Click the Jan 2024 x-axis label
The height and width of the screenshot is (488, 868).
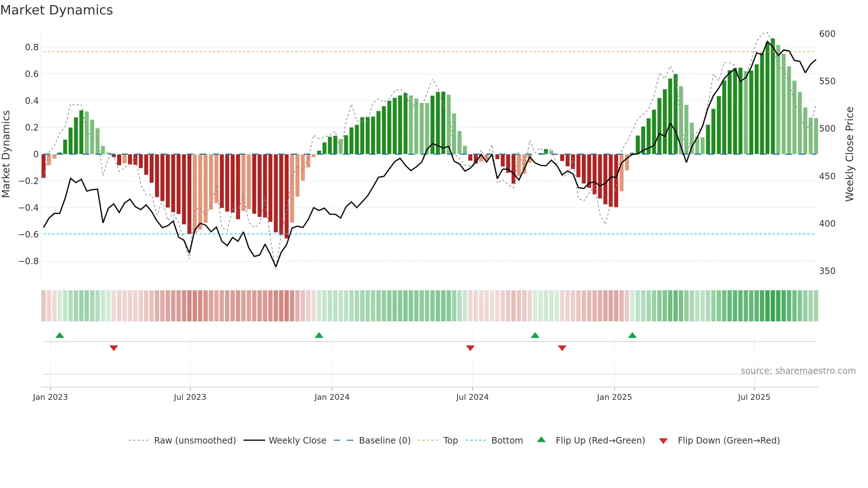[332, 397]
